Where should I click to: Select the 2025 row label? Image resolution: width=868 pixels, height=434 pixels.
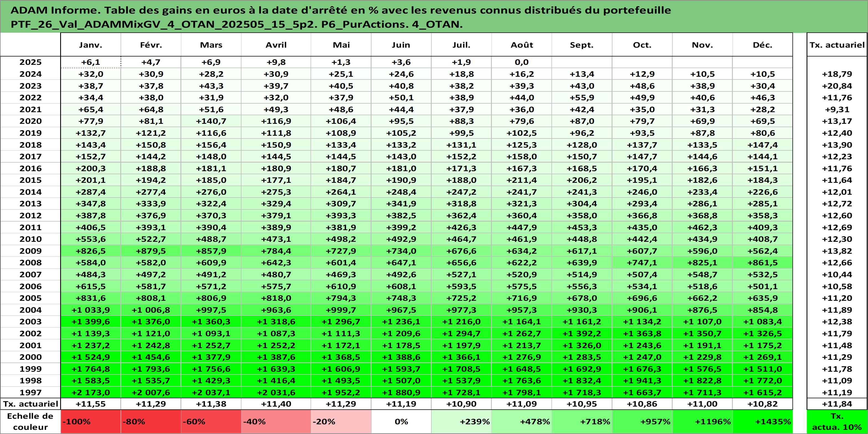pyautogui.click(x=30, y=62)
